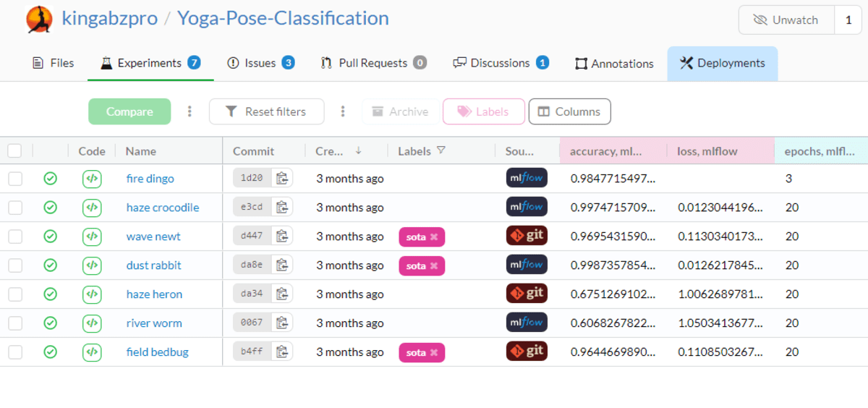Click the mlflow source icon for dust rabbit
This screenshot has width=868, height=408.
pos(527,265)
